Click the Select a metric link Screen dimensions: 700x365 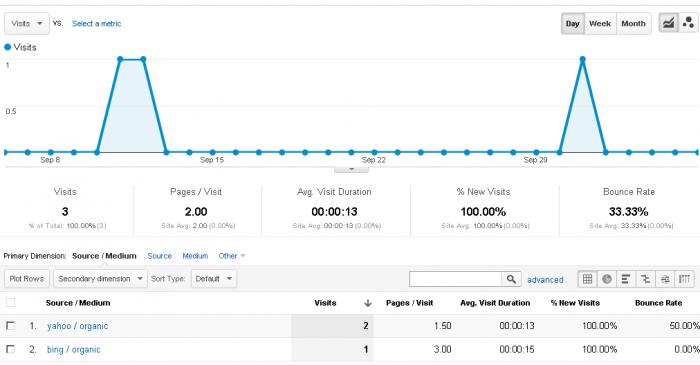tap(96, 24)
